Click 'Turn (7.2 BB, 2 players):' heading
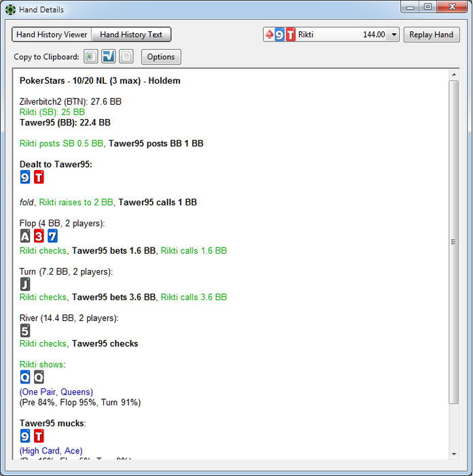The height and width of the screenshot is (476, 473). click(66, 272)
